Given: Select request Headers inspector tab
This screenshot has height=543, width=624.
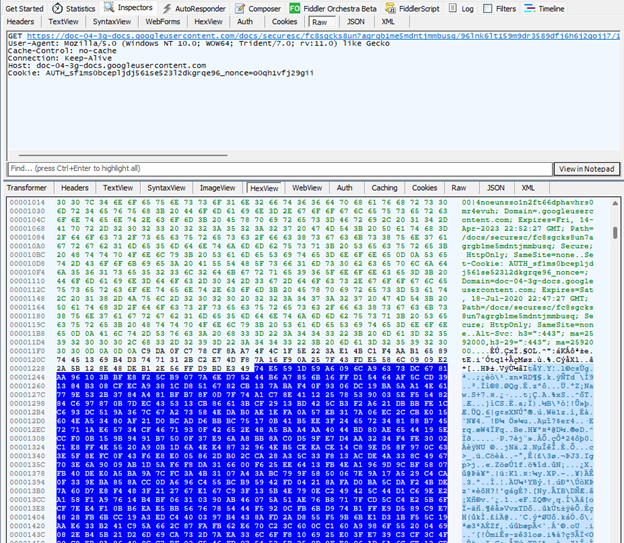Looking at the screenshot, I should pyautogui.click(x=21, y=21).
